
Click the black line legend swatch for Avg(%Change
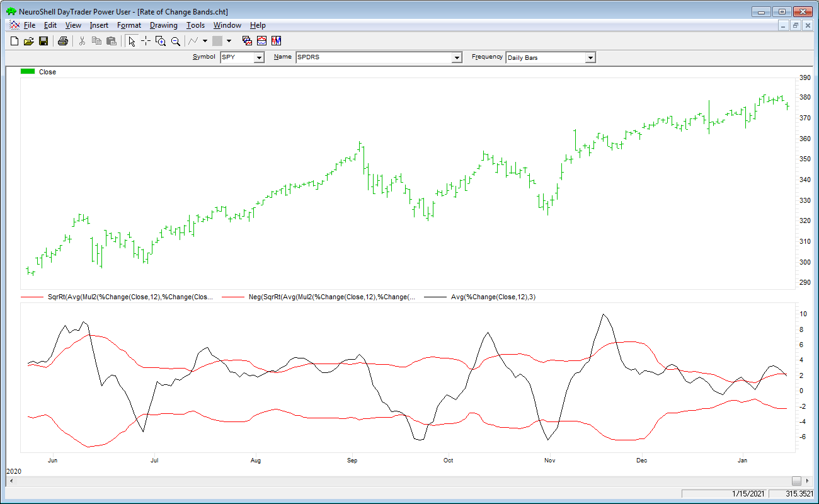click(x=435, y=297)
